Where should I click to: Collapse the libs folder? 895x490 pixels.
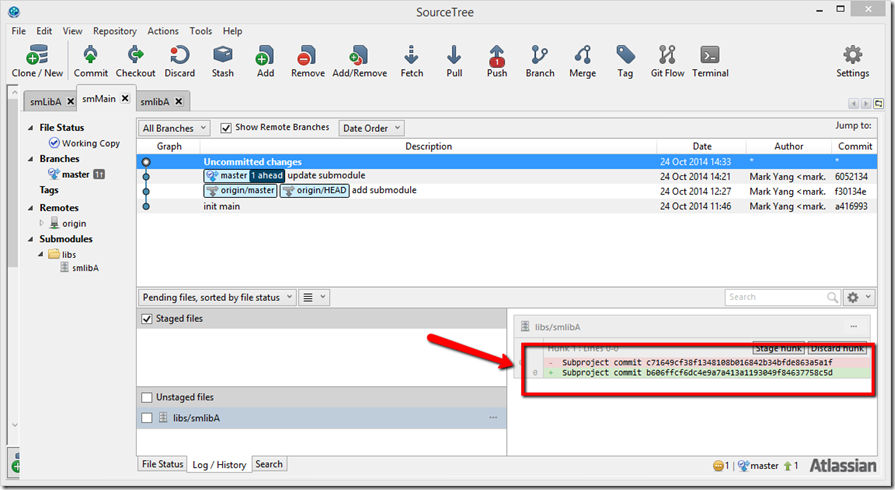(x=41, y=254)
